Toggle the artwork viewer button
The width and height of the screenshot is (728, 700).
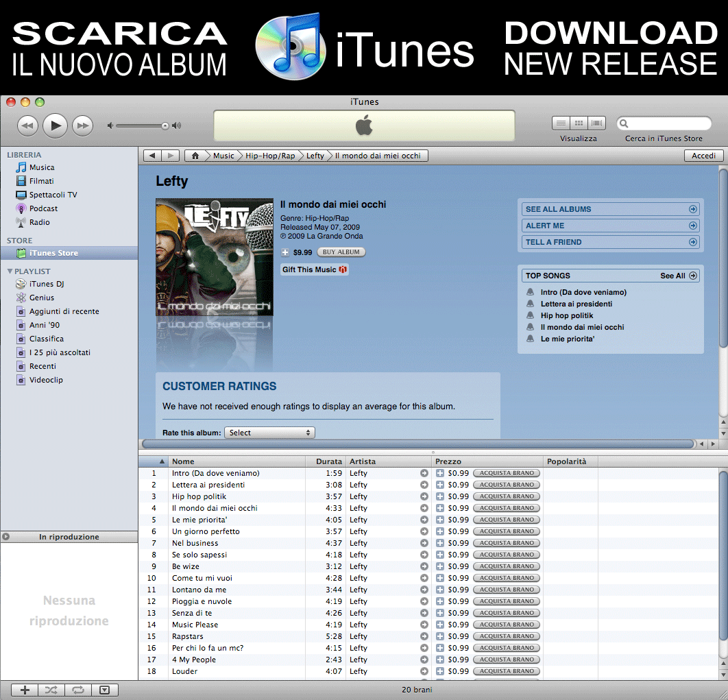(x=105, y=690)
